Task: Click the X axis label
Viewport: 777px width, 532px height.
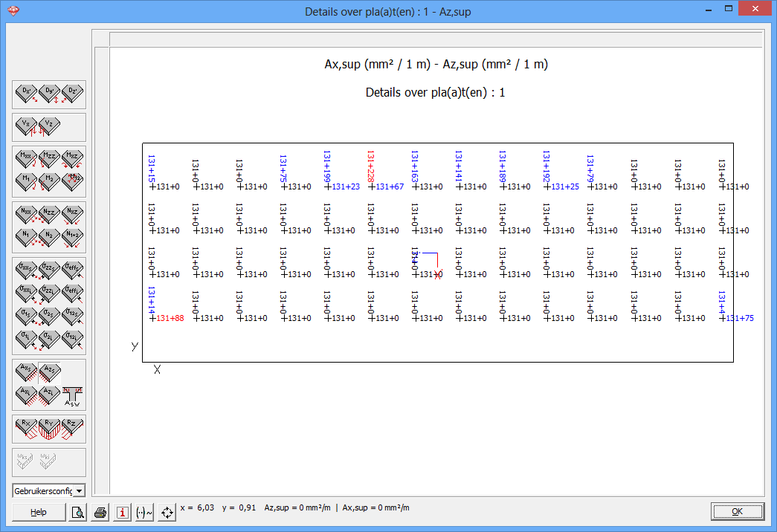Action: click(x=157, y=369)
